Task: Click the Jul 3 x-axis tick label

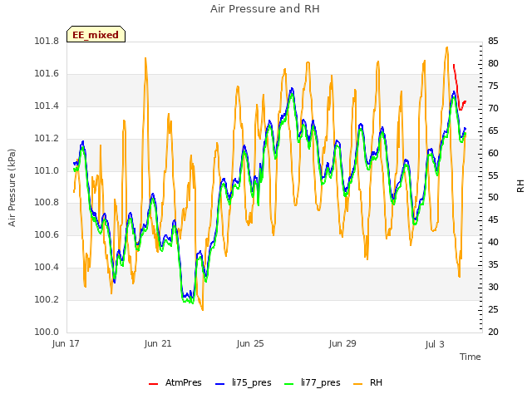Action: 435,344
